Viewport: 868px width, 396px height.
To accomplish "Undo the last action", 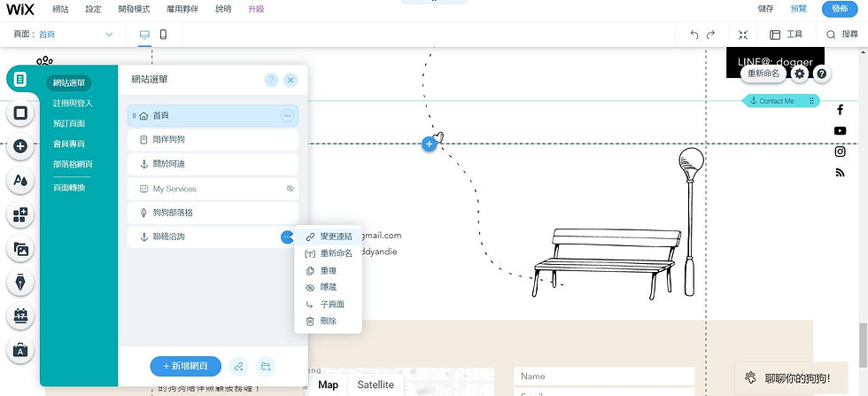I will (x=694, y=35).
